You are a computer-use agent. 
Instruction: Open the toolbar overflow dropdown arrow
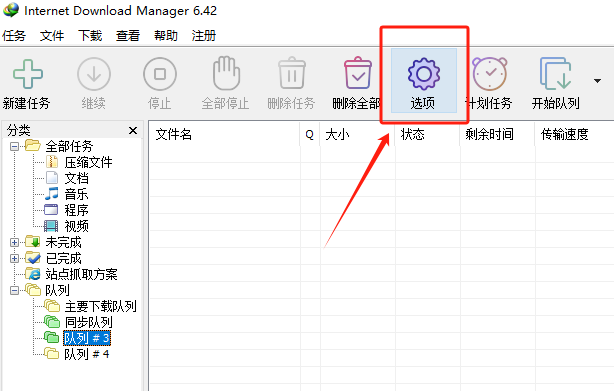coord(597,81)
